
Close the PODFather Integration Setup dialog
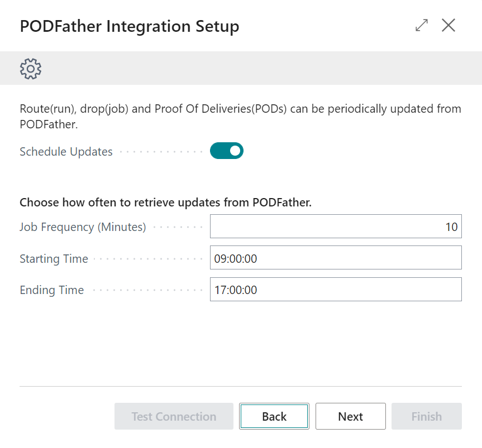tap(448, 25)
